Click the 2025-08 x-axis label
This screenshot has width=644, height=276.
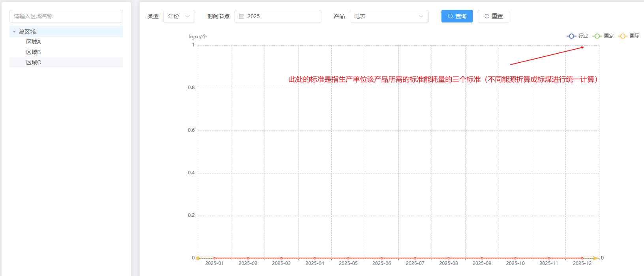pyautogui.click(x=449, y=263)
